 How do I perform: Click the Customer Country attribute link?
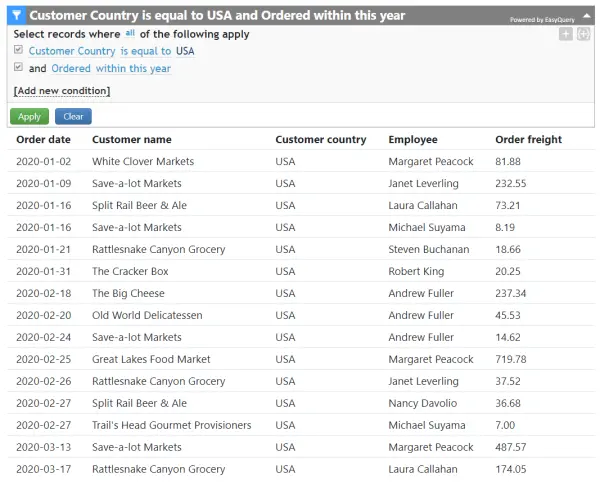click(72, 51)
